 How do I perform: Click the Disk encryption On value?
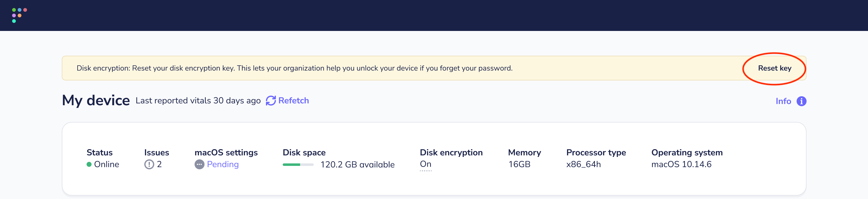(x=425, y=164)
